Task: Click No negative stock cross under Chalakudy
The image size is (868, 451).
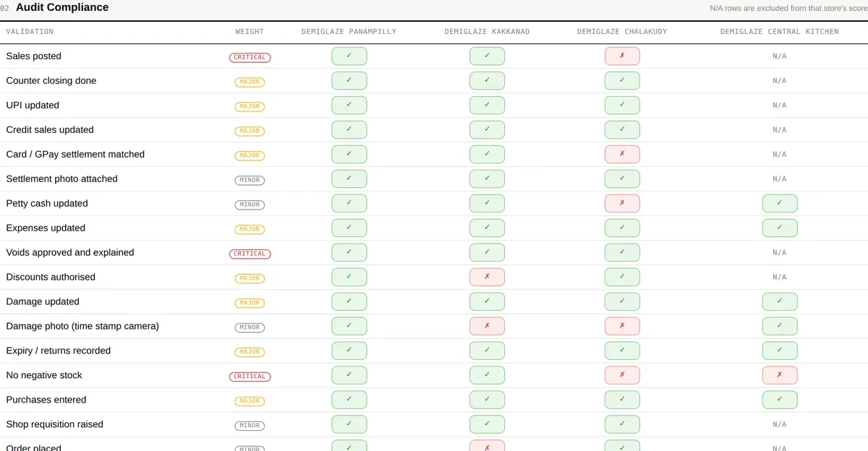Action: (622, 376)
